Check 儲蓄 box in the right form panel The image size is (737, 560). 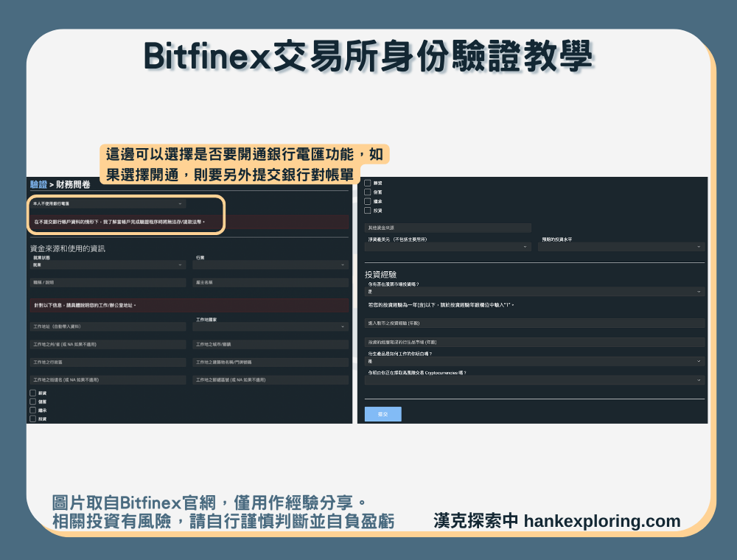(368, 192)
